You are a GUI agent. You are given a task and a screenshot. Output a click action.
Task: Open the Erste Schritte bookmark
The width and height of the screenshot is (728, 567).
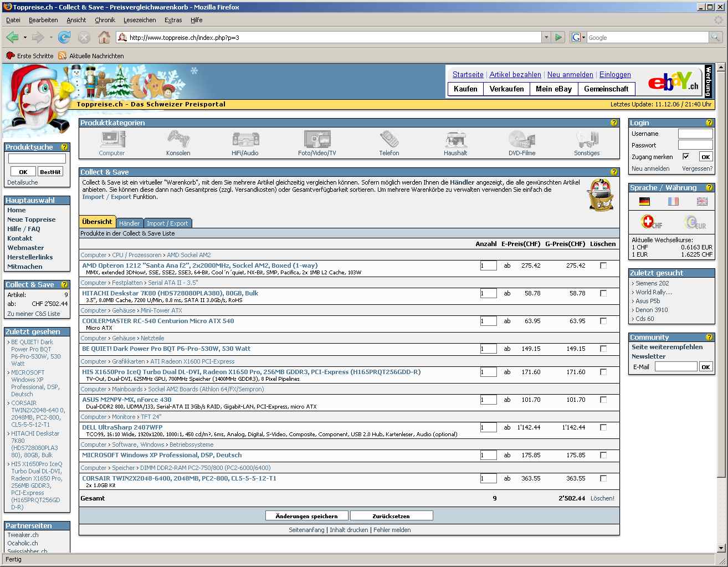(x=30, y=56)
